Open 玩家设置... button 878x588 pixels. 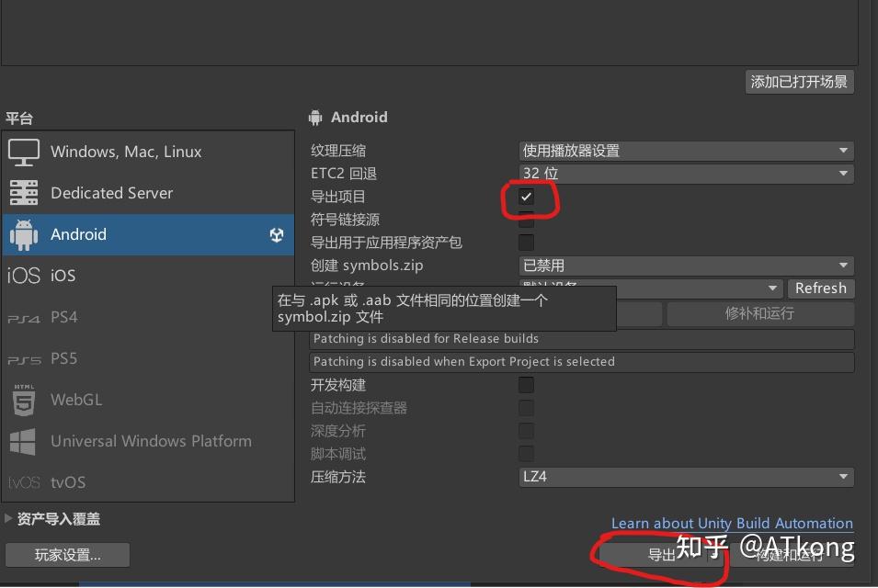pos(68,555)
